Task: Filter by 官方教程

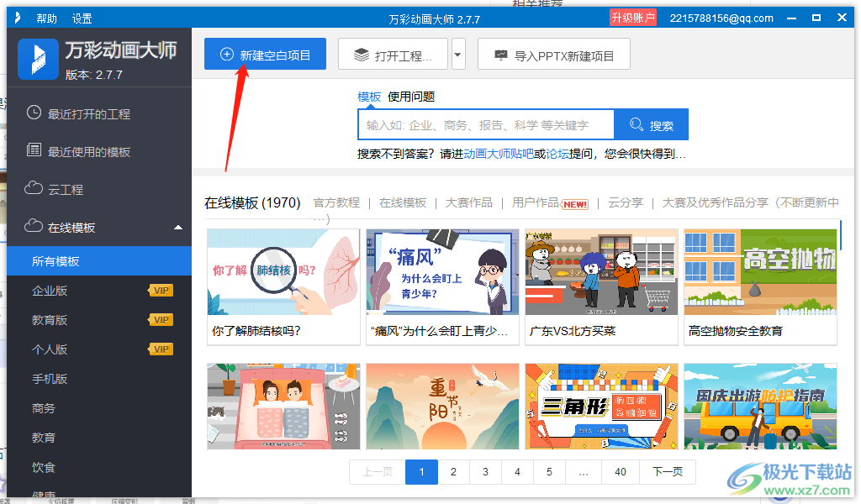Action: [x=336, y=203]
